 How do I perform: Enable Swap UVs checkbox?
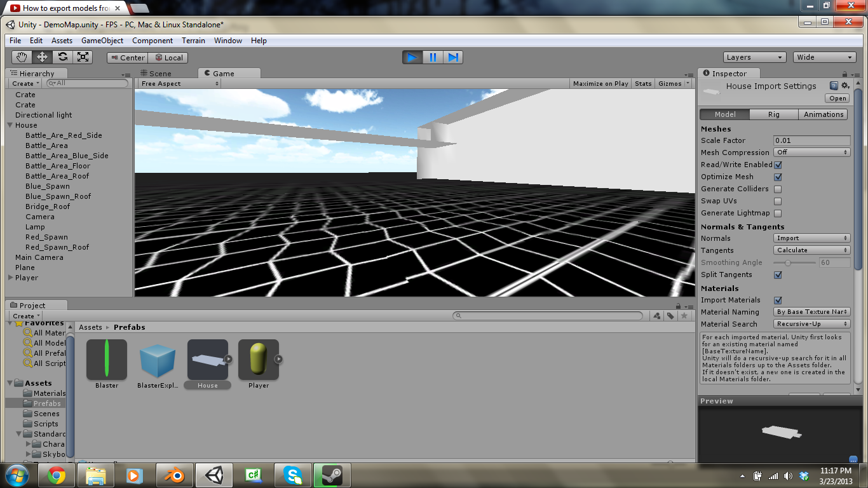[x=778, y=201]
